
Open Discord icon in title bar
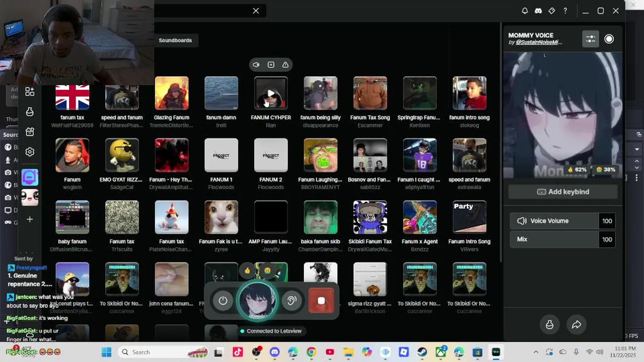[x=538, y=11]
